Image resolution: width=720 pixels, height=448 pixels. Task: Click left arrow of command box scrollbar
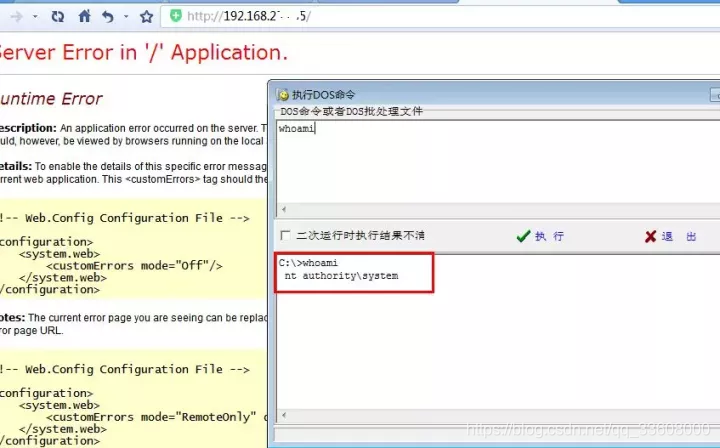[x=284, y=210]
